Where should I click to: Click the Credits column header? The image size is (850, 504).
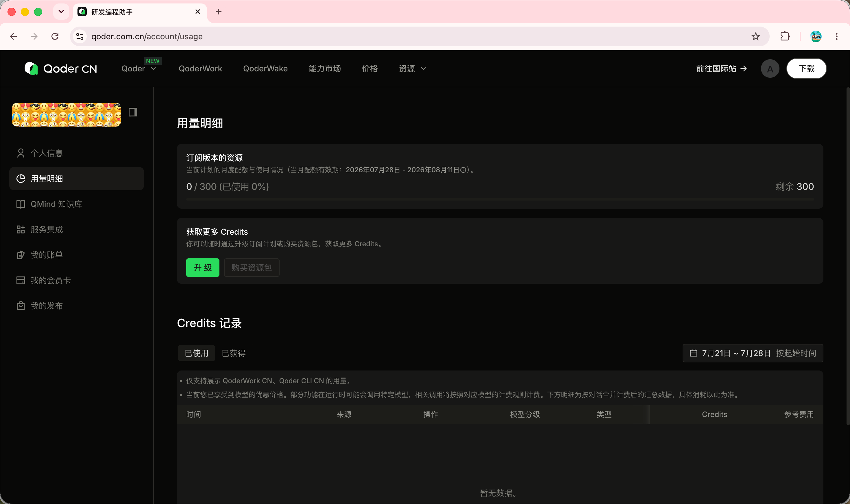(x=714, y=414)
